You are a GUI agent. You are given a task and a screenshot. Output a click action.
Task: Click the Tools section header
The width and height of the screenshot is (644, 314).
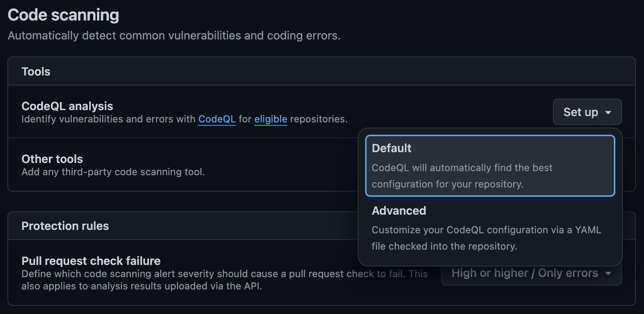[x=36, y=71]
